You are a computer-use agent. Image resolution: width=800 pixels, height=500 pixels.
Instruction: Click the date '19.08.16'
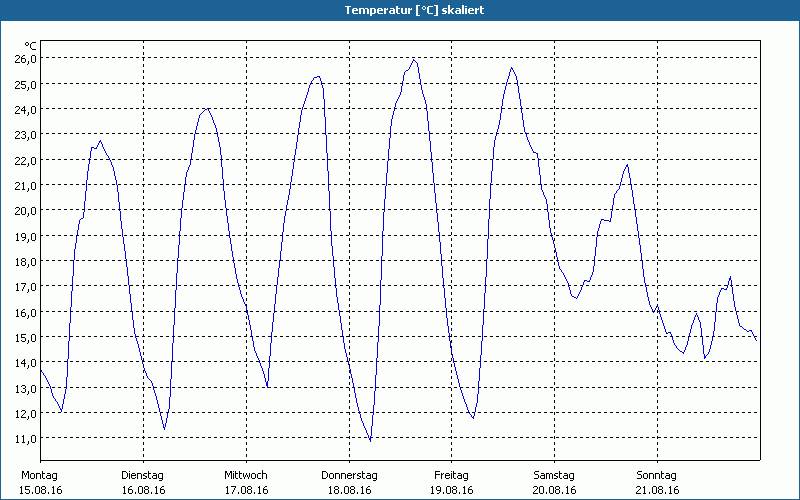click(x=452, y=490)
